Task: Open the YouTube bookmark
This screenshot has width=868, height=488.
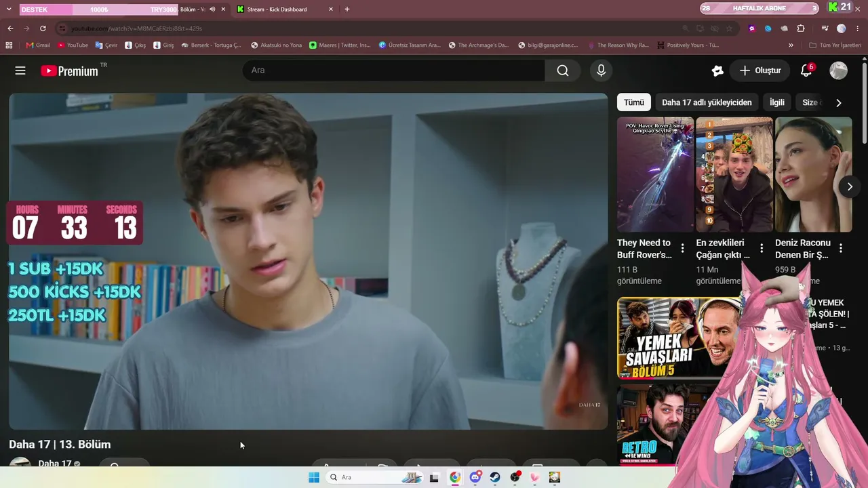Action: (x=73, y=45)
